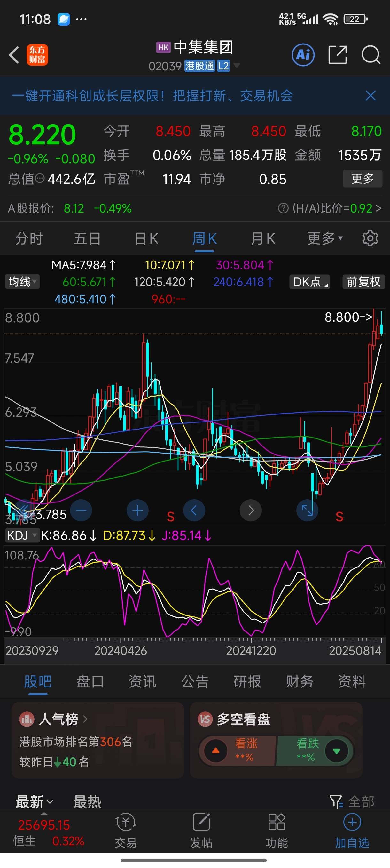This screenshot has height=868, width=390.
Task: Tap the H/A比价 question mark icon
Action: (x=283, y=208)
